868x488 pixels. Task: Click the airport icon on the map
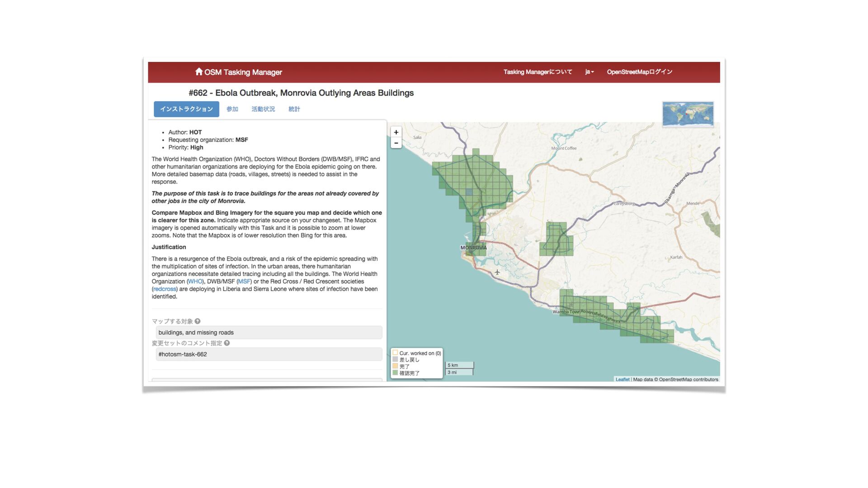pos(497,272)
